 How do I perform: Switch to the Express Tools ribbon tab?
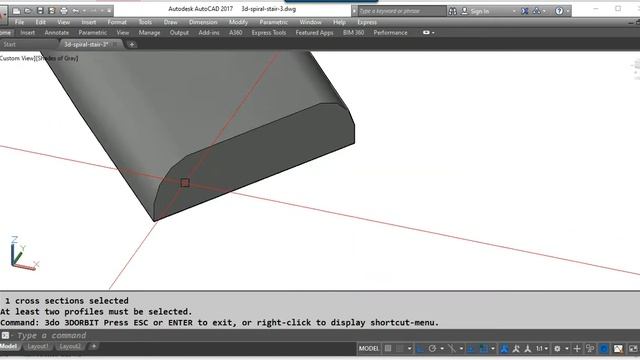click(269, 33)
